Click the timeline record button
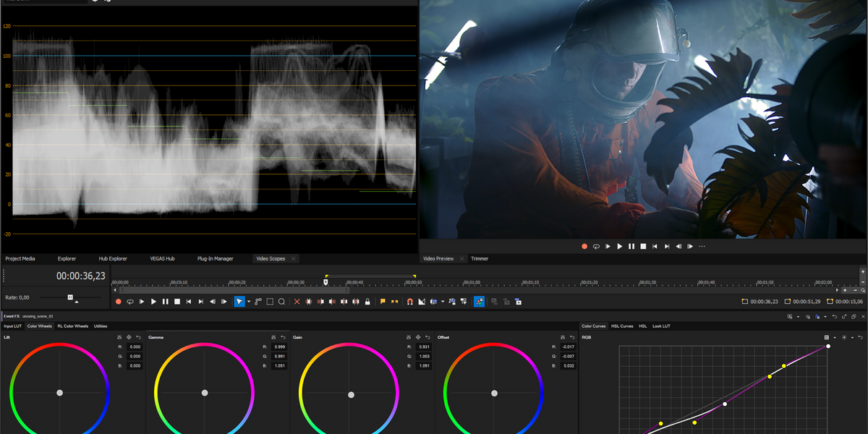The width and height of the screenshot is (868, 434). [119, 302]
